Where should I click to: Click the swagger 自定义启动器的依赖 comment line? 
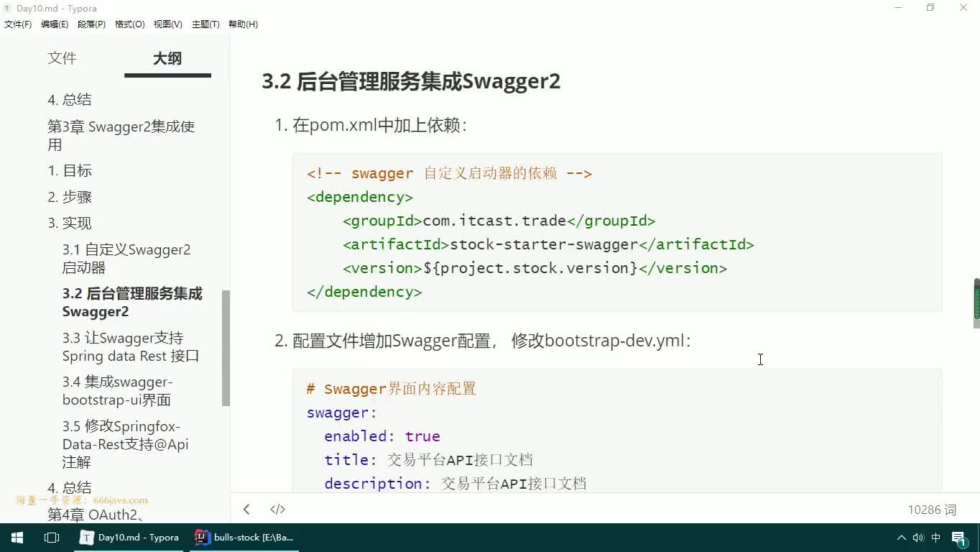tap(449, 173)
